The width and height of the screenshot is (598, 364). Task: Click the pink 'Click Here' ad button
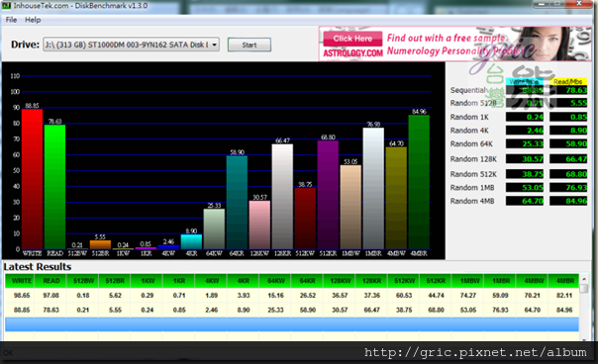click(352, 39)
